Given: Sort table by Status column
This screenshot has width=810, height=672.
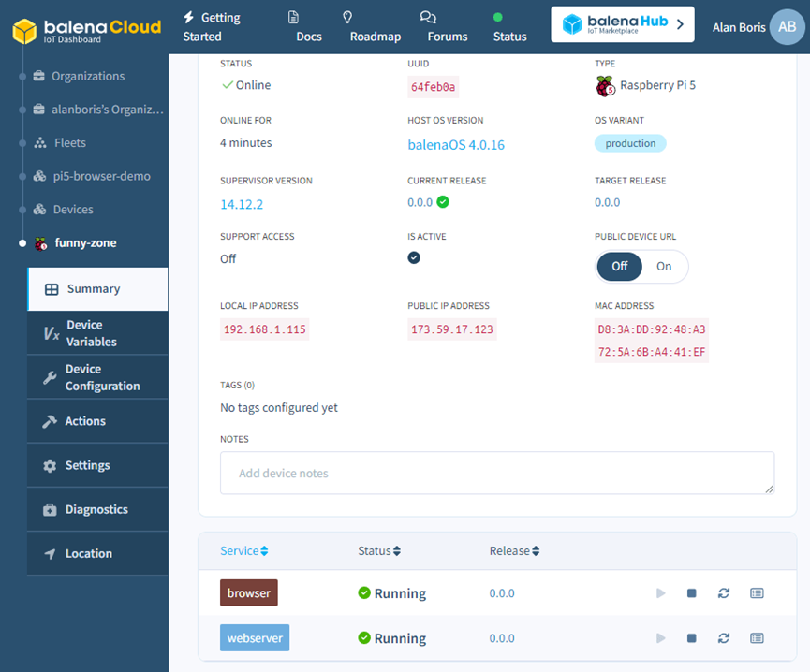Looking at the screenshot, I should pos(379,550).
